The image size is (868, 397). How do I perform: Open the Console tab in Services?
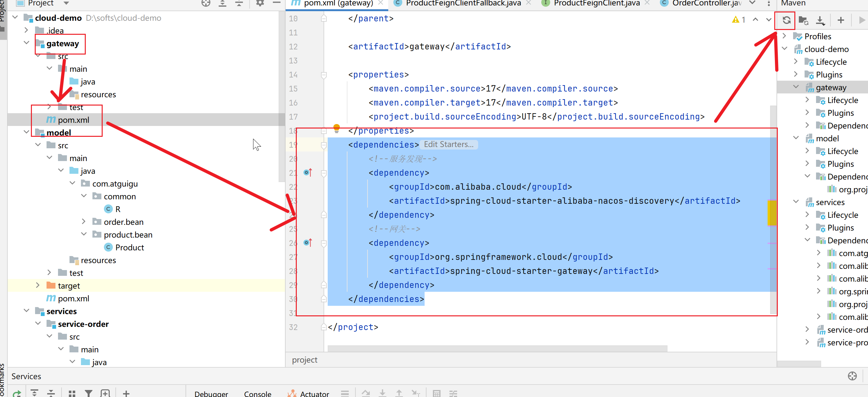pyautogui.click(x=258, y=393)
